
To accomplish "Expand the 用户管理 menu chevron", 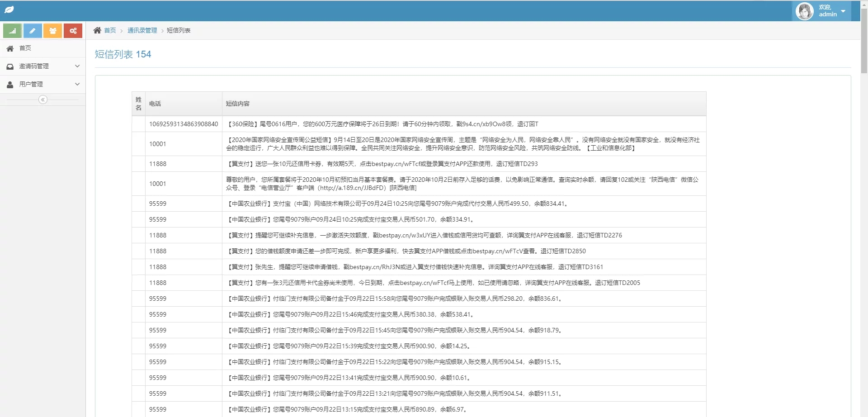I will coord(77,84).
